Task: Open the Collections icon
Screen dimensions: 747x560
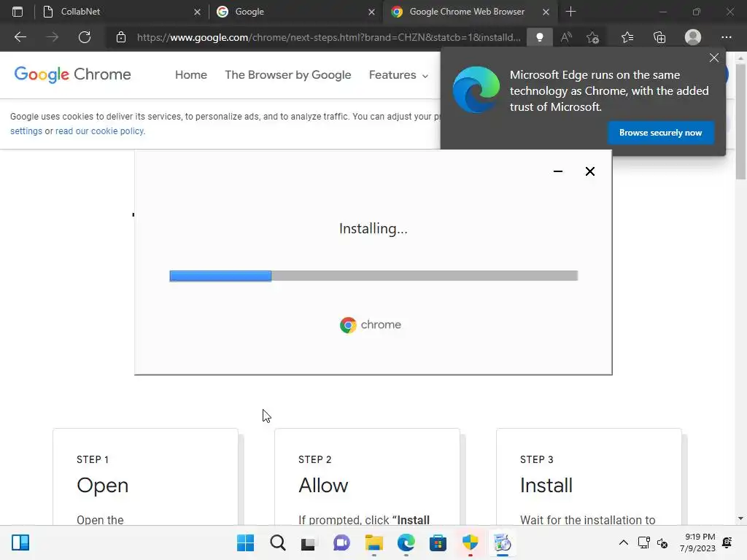Action: [659, 37]
